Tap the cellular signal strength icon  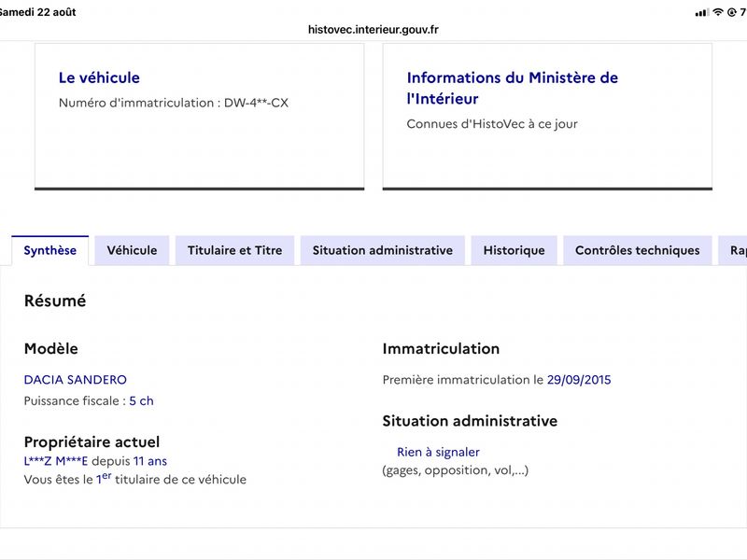(702, 12)
